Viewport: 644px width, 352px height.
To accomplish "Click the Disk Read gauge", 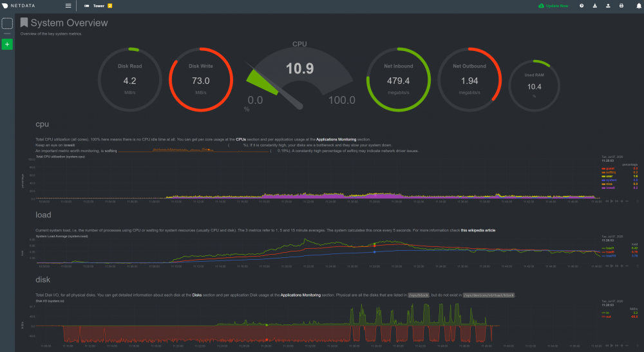I will [130, 79].
